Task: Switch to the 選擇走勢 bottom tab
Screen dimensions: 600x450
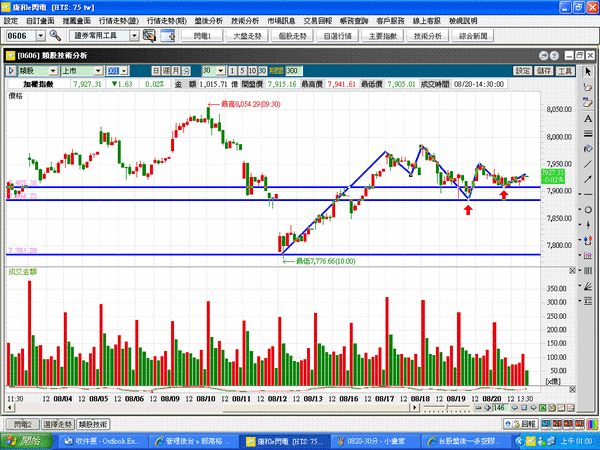Action: pyautogui.click(x=57, y=424)
